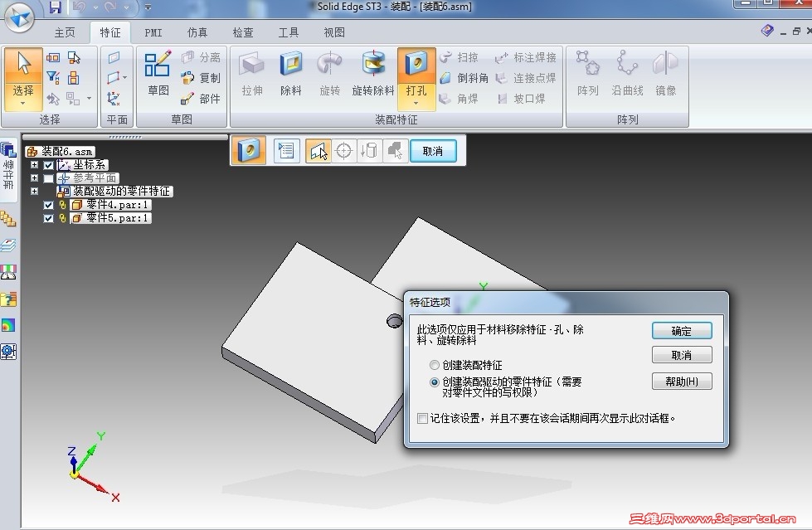Viewport: 812px width, 530px height.
Task: Click 取消 in the 特征选项 dialog
Action: pos(682,355)
